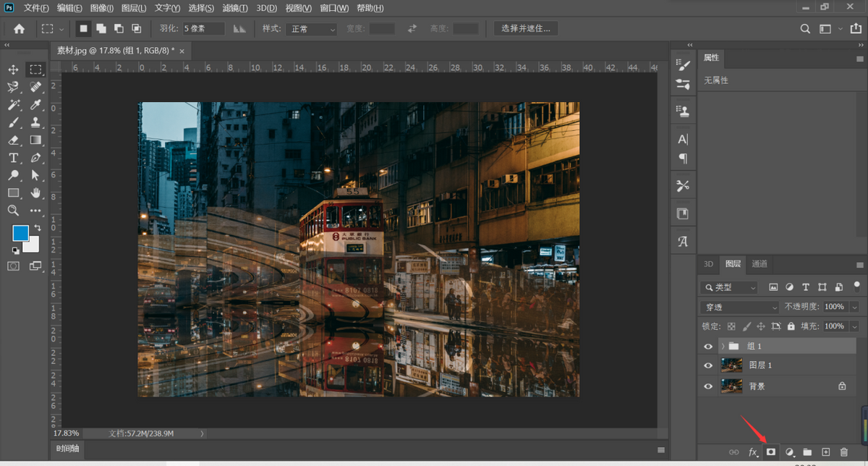Select the Zoom magnifier tool

coord(13,211)
